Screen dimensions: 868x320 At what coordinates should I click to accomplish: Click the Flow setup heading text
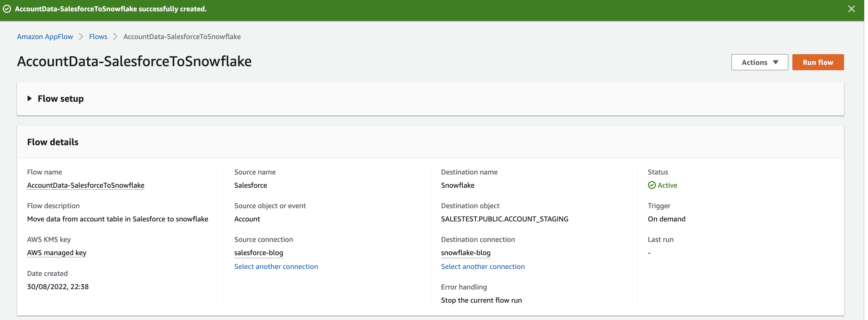coord(61,99)
